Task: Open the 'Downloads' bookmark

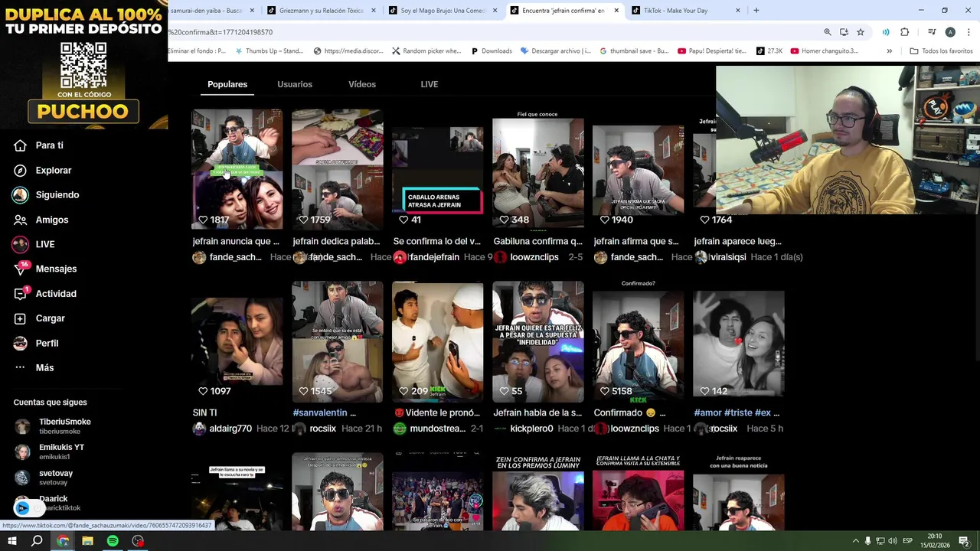Action: click(491, 51)
